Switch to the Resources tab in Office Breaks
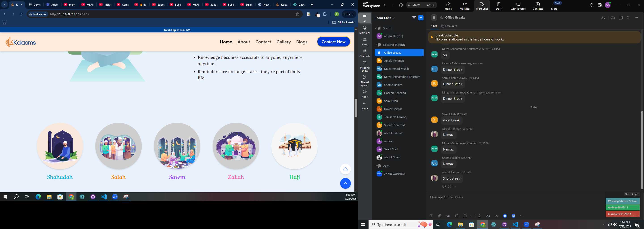644x229 pixels. [449, 26]
